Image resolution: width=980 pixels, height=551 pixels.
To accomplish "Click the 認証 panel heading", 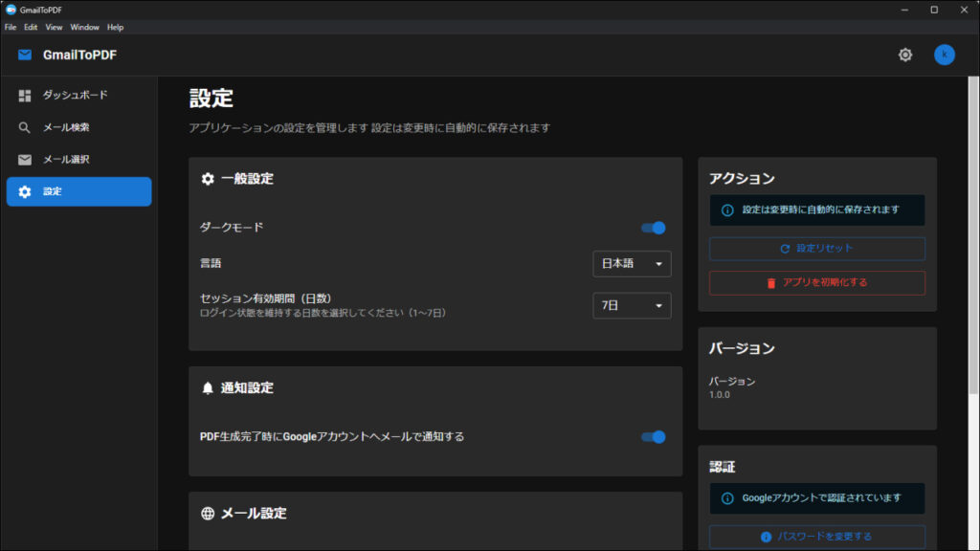I will coord(722,467).
